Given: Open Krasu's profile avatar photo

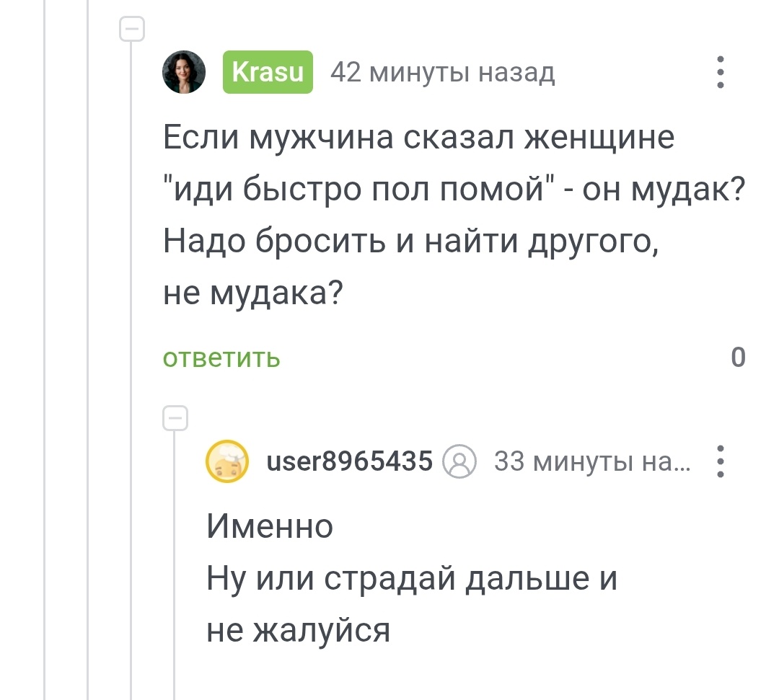Looking at the screenshot, I should [184, 73].
